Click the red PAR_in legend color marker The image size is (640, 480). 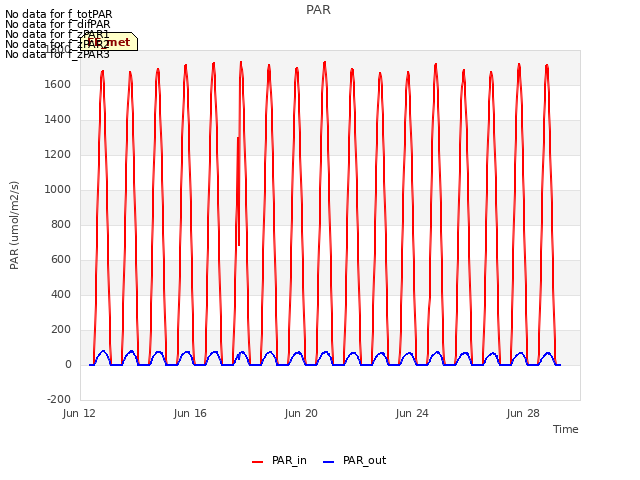tap(258, 462)
